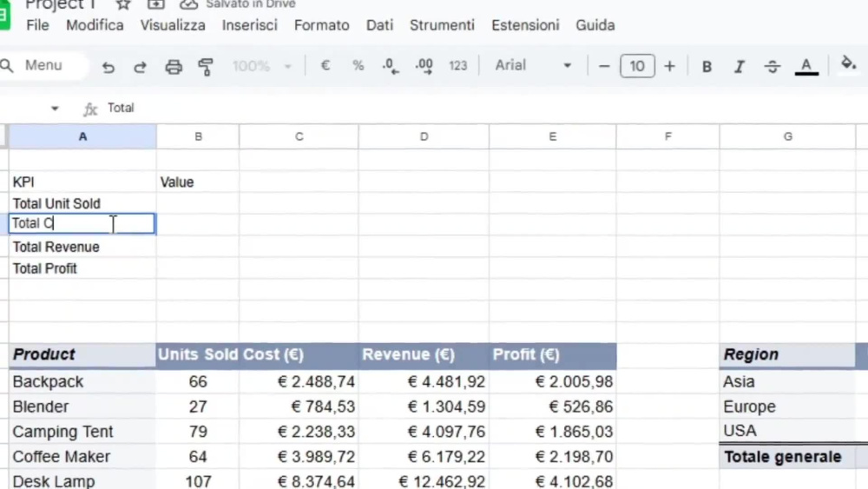
Task: Open the 100% zoom dropdown
Action: pyautogui.click(x=261, y=66)
